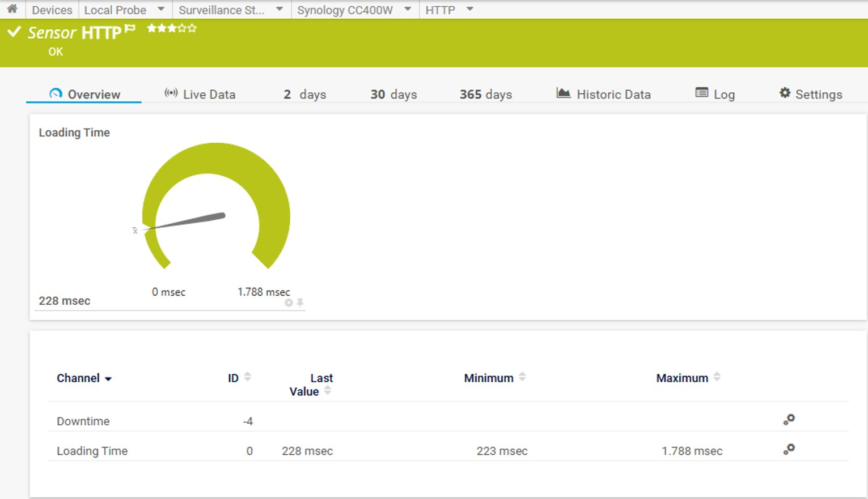Sort by Minimum column arrows
The image size is (868, 499).
pos(522,377)
